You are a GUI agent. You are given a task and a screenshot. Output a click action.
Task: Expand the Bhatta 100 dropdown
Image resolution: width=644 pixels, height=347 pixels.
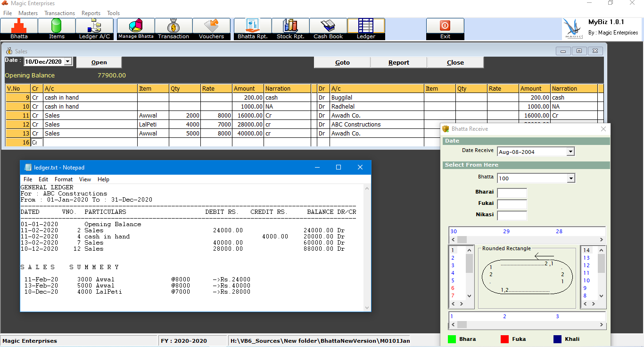(570, 178)
